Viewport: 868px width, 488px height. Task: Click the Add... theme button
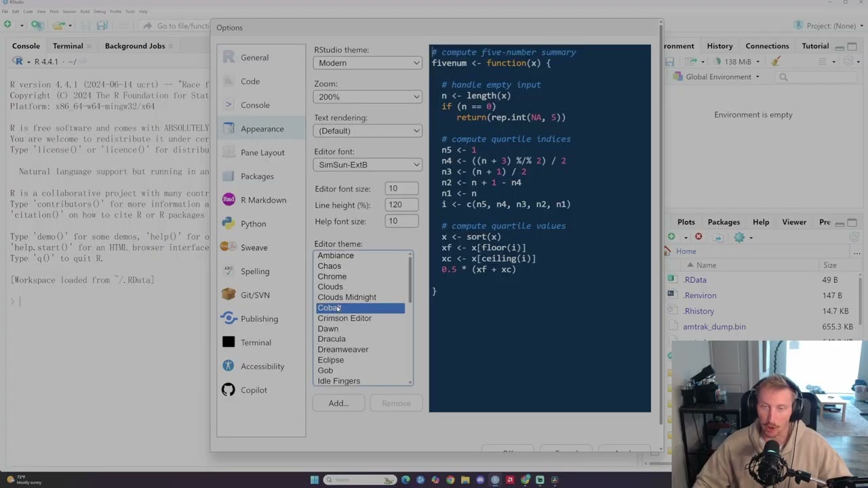point(338,403)
